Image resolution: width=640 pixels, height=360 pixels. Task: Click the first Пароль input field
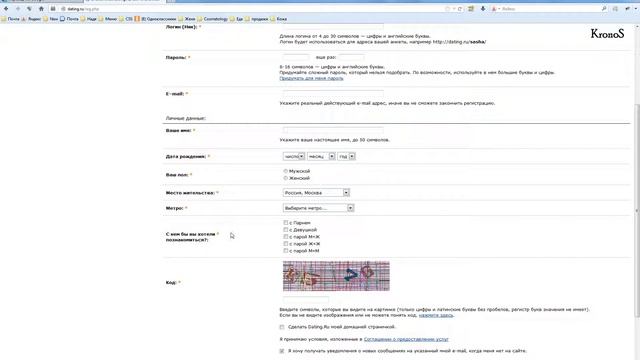(296, 57)
